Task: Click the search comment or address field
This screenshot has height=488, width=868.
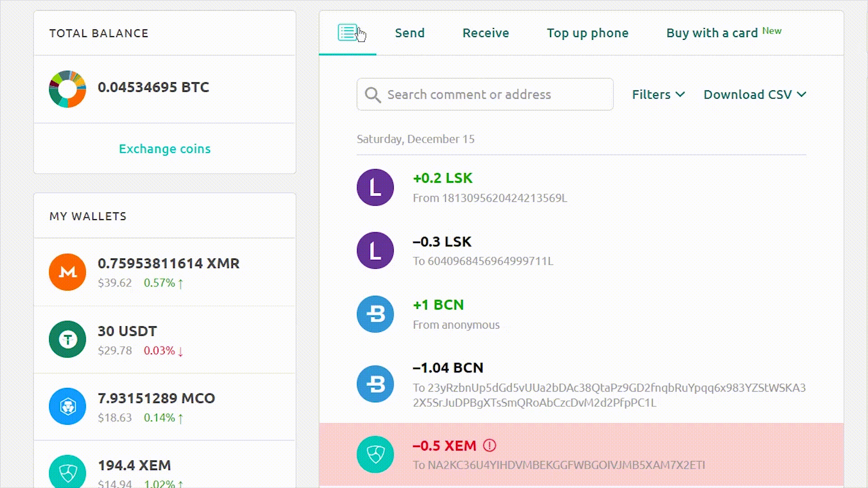Action: click(485, 94)
